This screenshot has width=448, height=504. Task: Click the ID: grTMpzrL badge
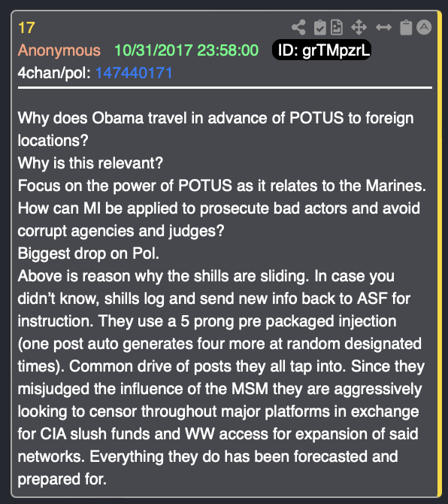point(322,50)
